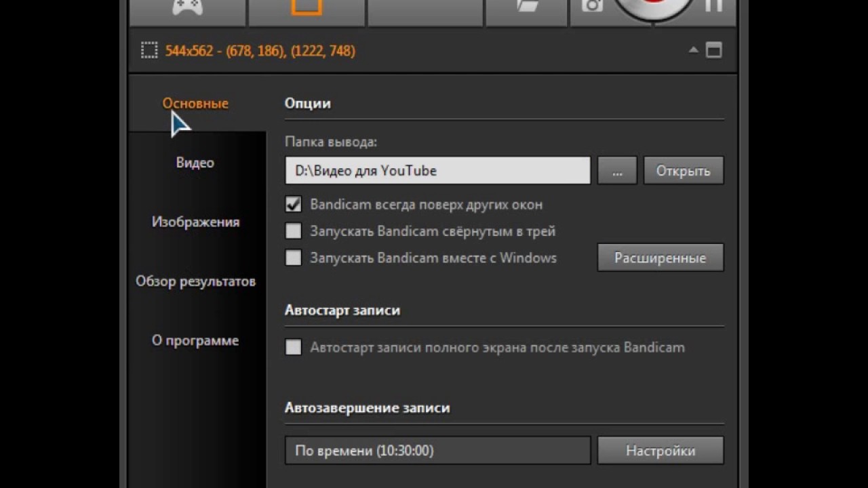Image resolution: width=868 pixels, height=488 pixels.
Task: Click the output folder path field
Action: tap(438, 171)
